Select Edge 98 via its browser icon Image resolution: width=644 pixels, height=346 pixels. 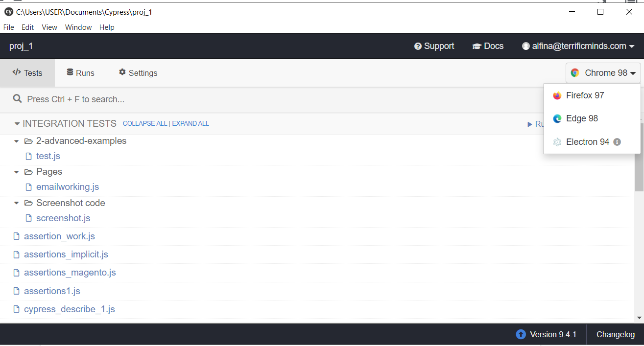click(557, 118)
